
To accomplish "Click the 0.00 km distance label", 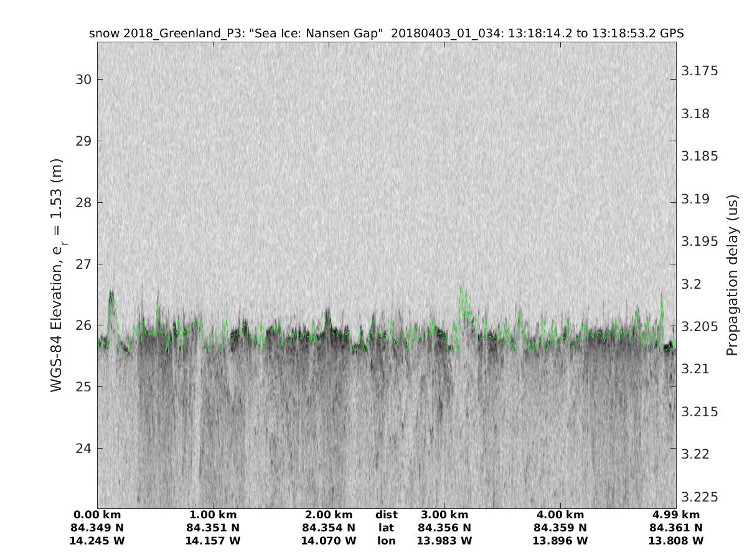I will tap(98, 515).
